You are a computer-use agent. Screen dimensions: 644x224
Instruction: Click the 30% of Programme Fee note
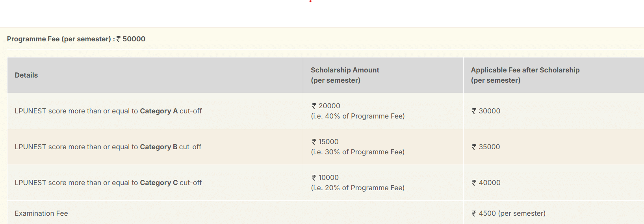click(x=358, y=152)
